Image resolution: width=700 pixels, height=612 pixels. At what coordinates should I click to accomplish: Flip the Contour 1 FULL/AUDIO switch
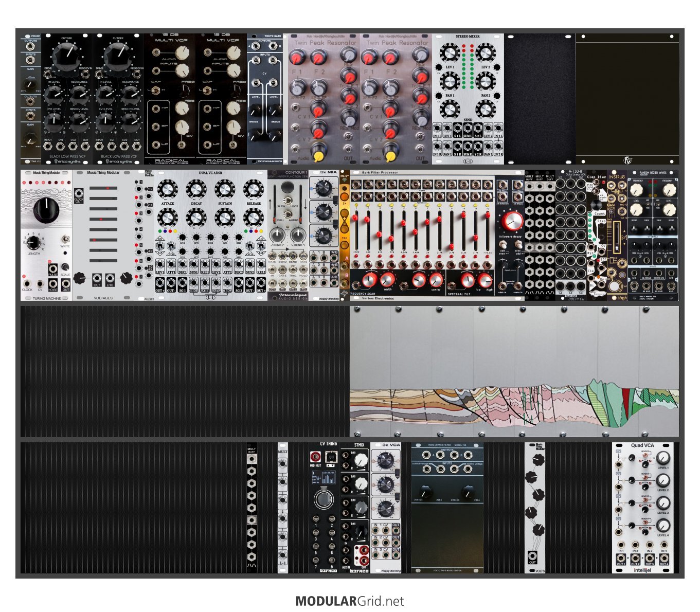click(x=288, y=215)
